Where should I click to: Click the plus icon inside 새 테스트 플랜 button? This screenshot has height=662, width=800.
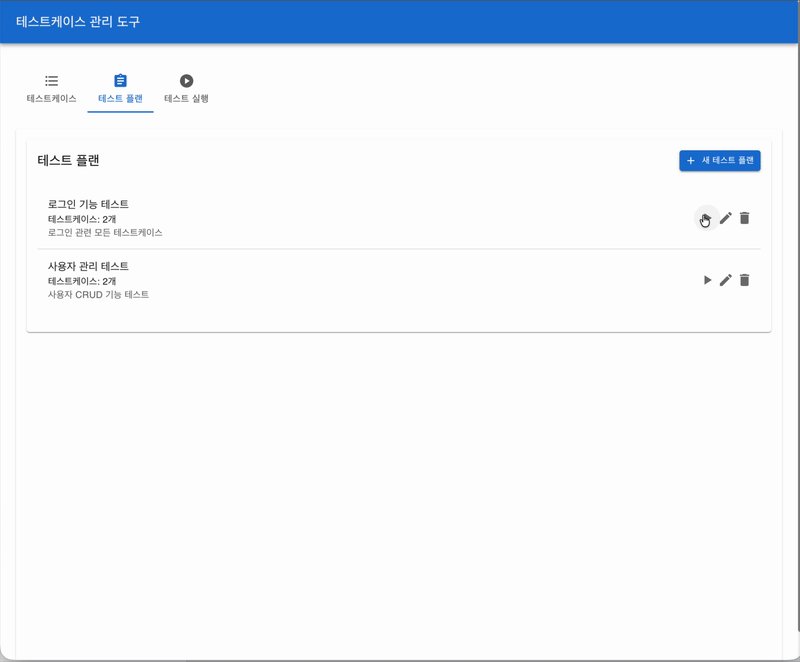(x=689, y=160)
